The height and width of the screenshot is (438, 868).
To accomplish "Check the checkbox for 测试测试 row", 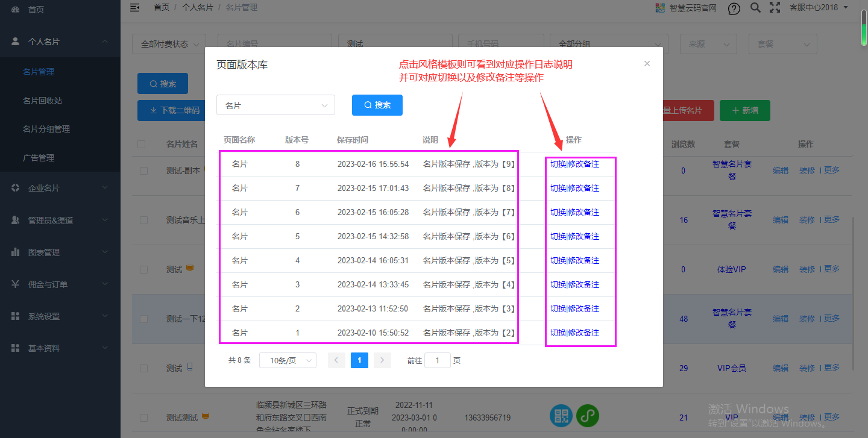I will click(143, 418).
